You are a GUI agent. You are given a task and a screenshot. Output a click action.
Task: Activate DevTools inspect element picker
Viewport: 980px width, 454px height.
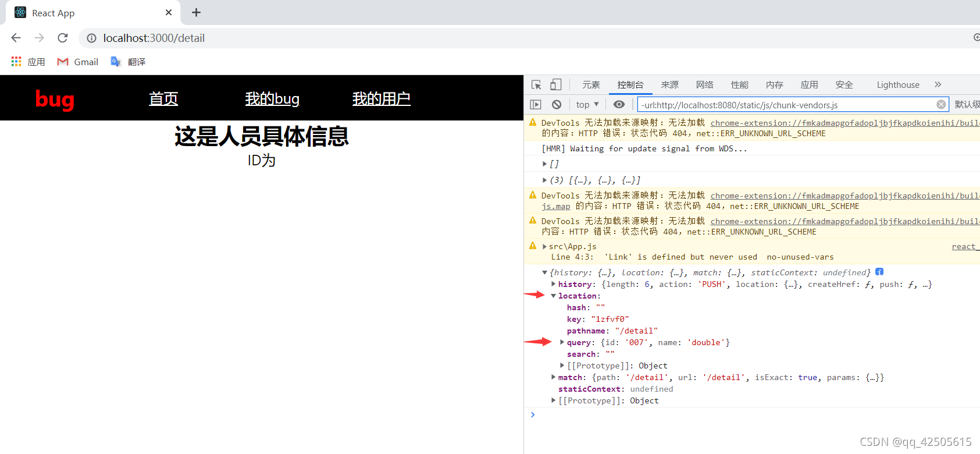click(536, 85)
